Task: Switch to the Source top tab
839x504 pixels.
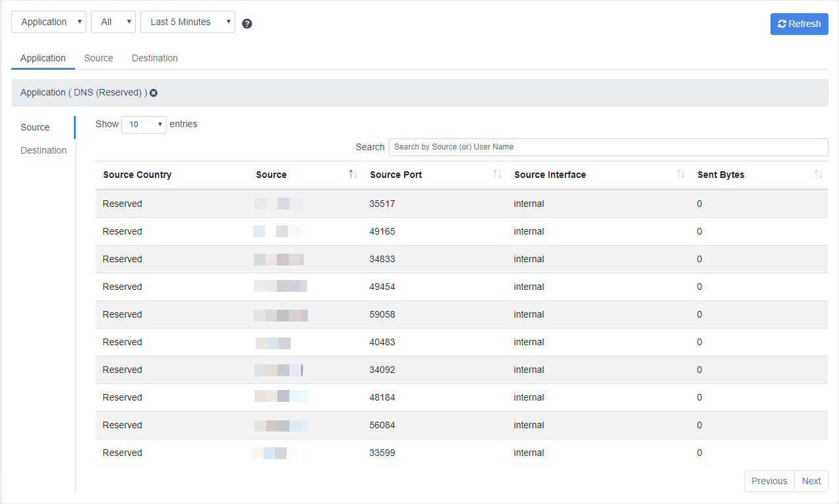Action: (99, 58)
